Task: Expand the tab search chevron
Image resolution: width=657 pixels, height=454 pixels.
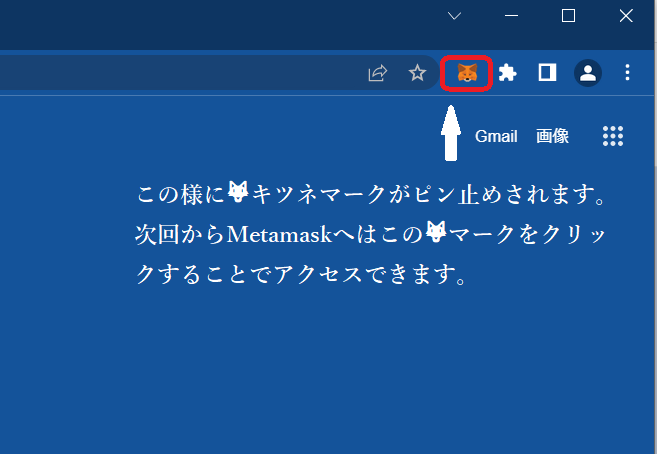Action: pyautogui.click(x=454, y=16)
